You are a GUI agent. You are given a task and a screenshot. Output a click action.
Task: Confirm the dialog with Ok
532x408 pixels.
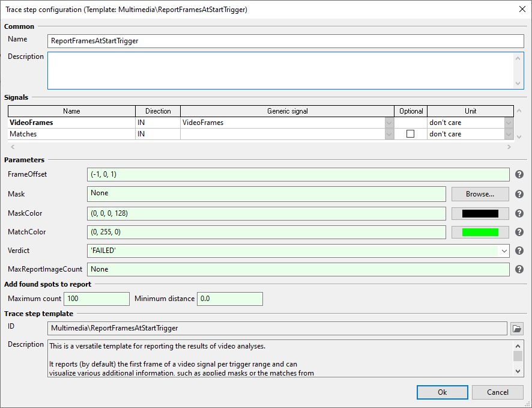pyautogui.click(x=443, y=392)
